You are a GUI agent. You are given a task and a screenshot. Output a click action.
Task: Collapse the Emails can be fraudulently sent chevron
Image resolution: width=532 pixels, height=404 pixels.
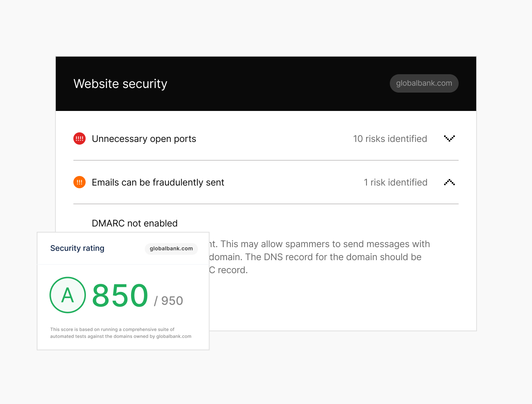point(449,182)
